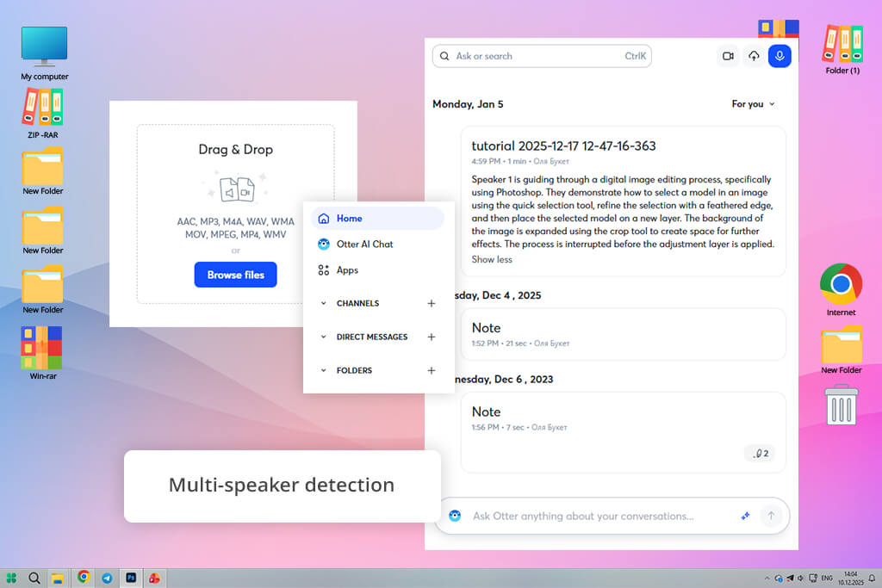Viewport: 882px width, 588px height.
Task: Open notifications bell in taskbar
Action: pyautogui.click(x=872, y=579)
